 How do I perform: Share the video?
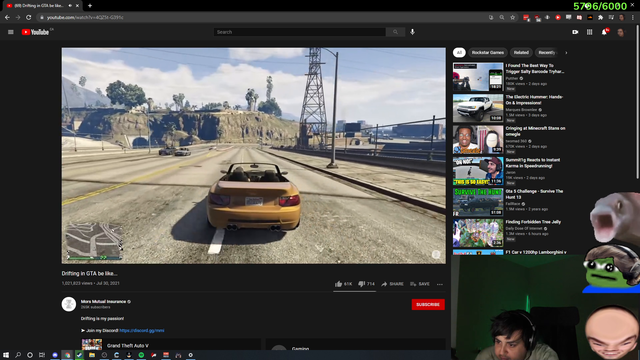(392, 284)
